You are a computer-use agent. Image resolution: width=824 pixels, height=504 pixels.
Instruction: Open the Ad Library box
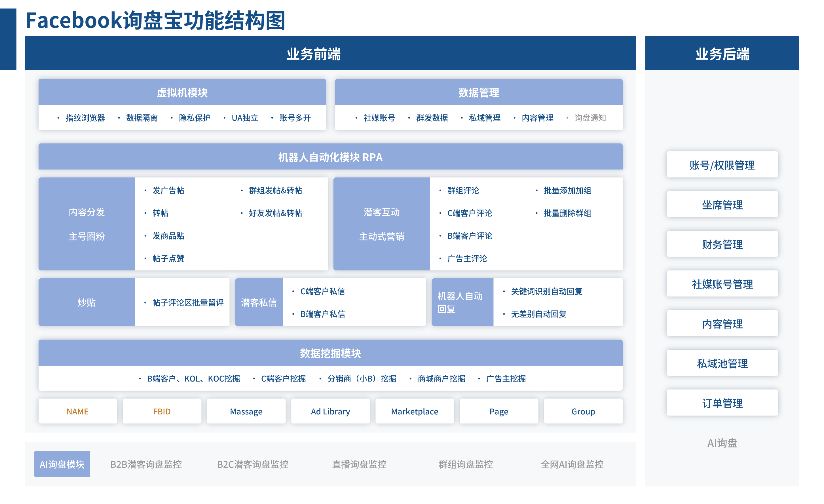pos(330,411)
